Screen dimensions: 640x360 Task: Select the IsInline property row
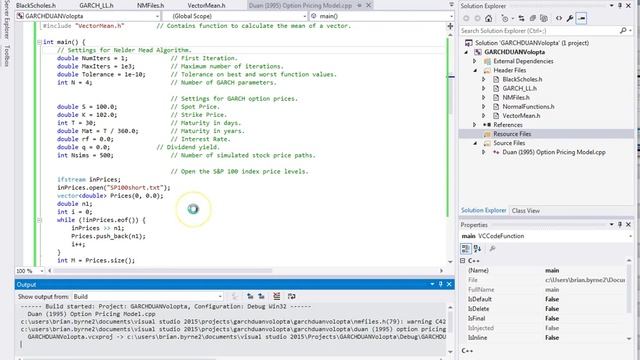point(547,338)
